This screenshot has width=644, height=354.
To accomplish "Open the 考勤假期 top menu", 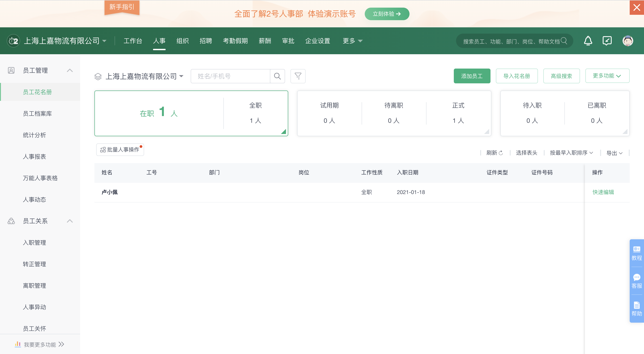I will [235, 41].
